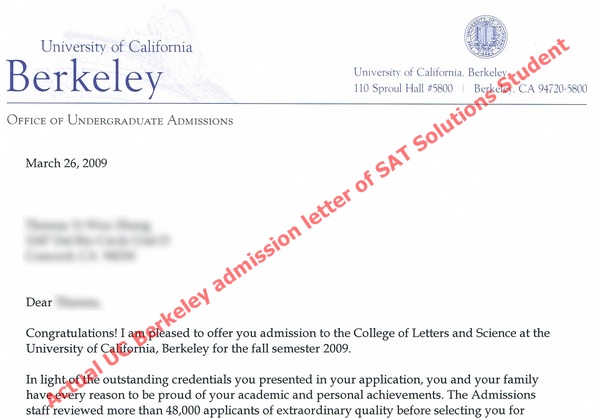Image resolution: width=600 pixels, height=419 pixels.
Task: Click the University of California seal
Action: 484,37
